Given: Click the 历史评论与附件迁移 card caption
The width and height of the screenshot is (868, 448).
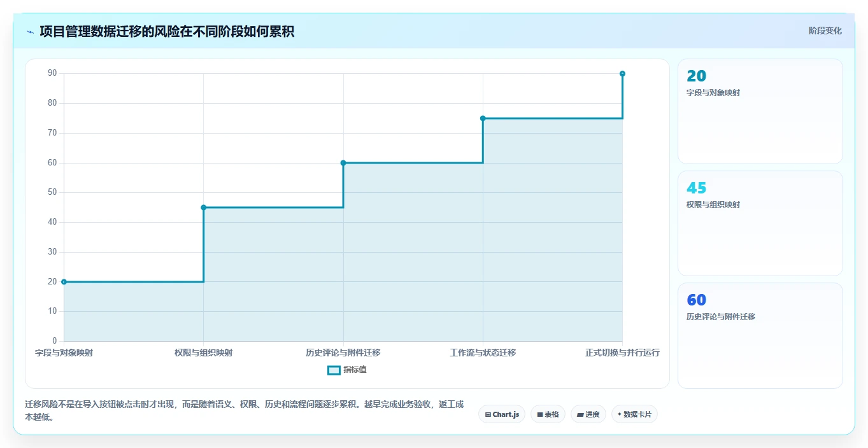Looking at the screenshot, I should point(721,317).
